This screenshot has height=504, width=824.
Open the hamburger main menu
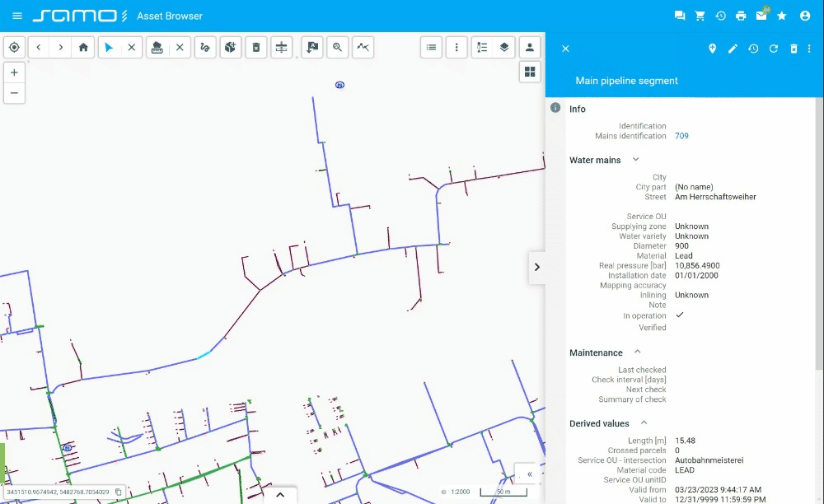16,16
